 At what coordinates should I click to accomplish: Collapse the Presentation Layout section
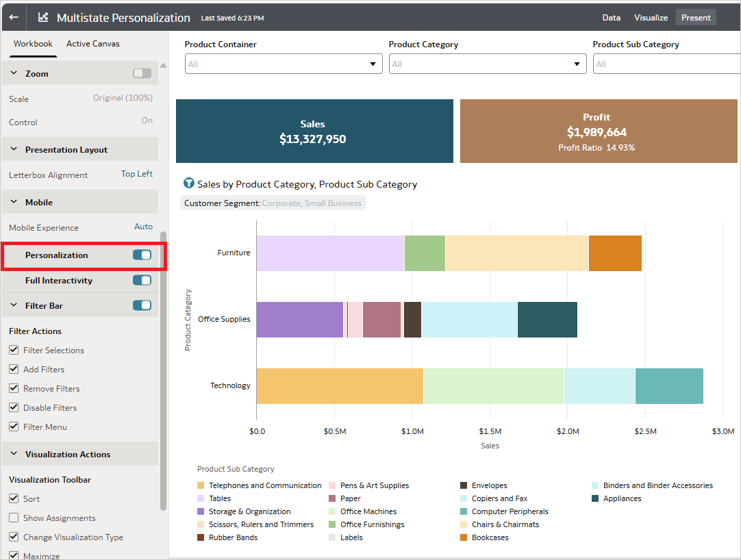click(x=15, y=149)
